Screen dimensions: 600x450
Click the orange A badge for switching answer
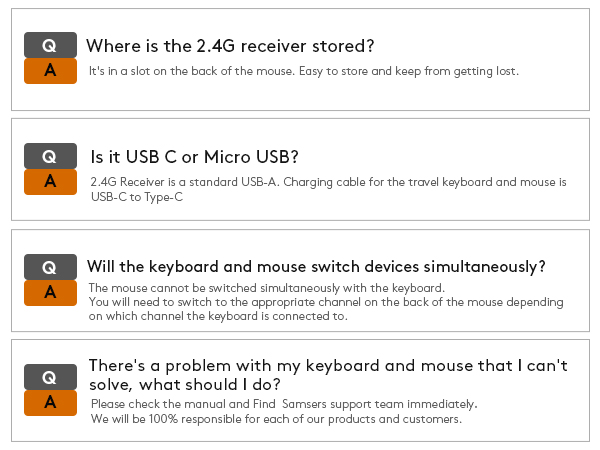[x=50, y=293]
